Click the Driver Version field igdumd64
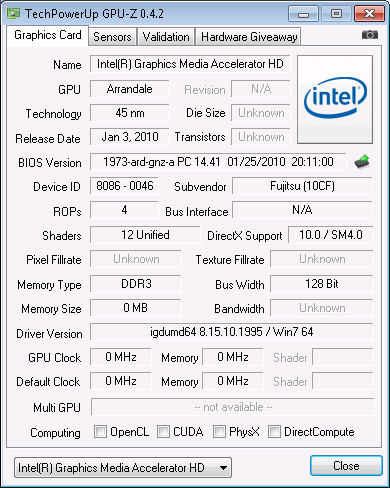Image resolution: width=390 pixels, height=488 pixels. point(232,332)
